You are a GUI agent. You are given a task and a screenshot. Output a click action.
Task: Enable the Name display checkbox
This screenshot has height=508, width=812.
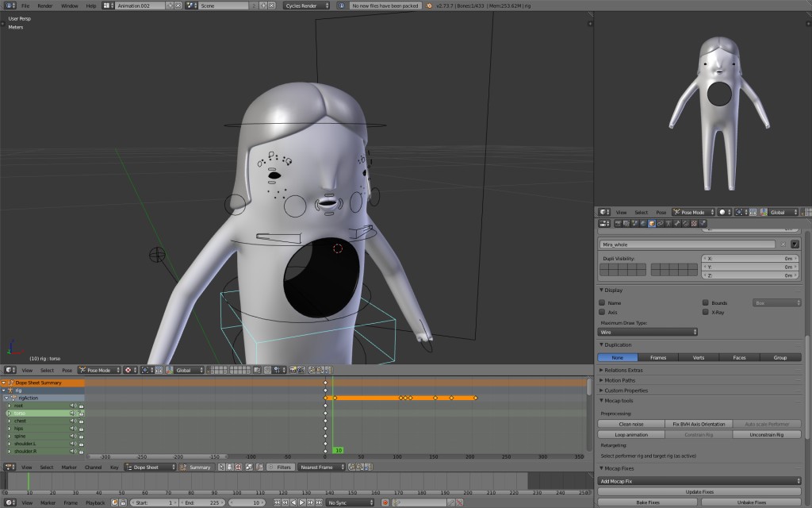coord(603,302)
